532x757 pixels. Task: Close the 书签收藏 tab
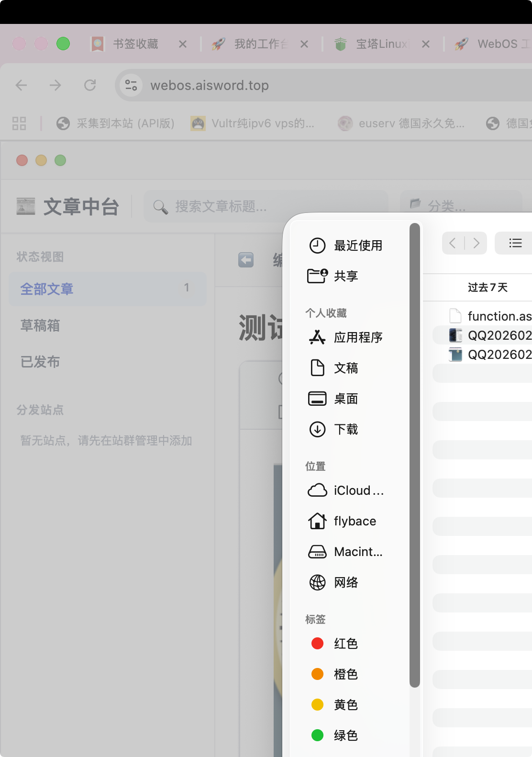click(183, 44)
